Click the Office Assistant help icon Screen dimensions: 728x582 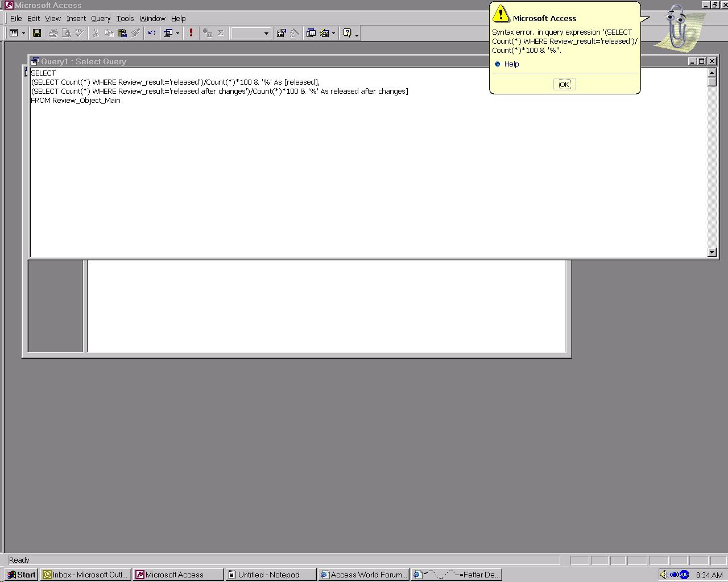point(348,33)
